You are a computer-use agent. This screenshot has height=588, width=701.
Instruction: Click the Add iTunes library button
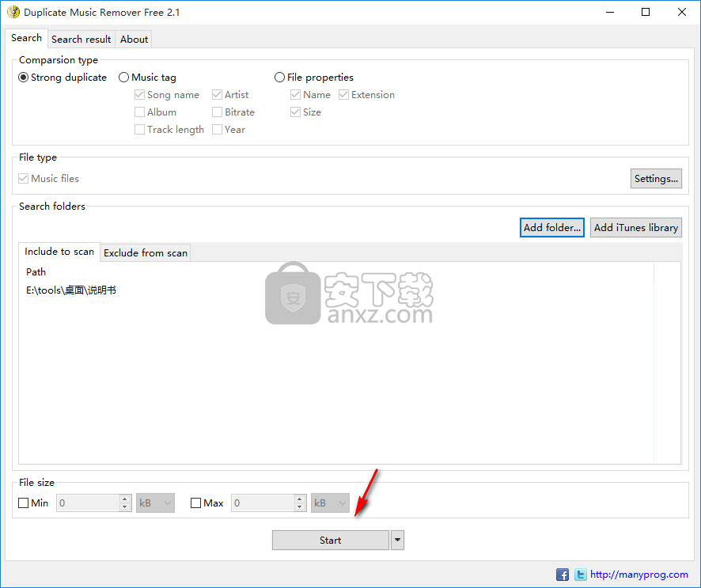click(x=636, y=228)
